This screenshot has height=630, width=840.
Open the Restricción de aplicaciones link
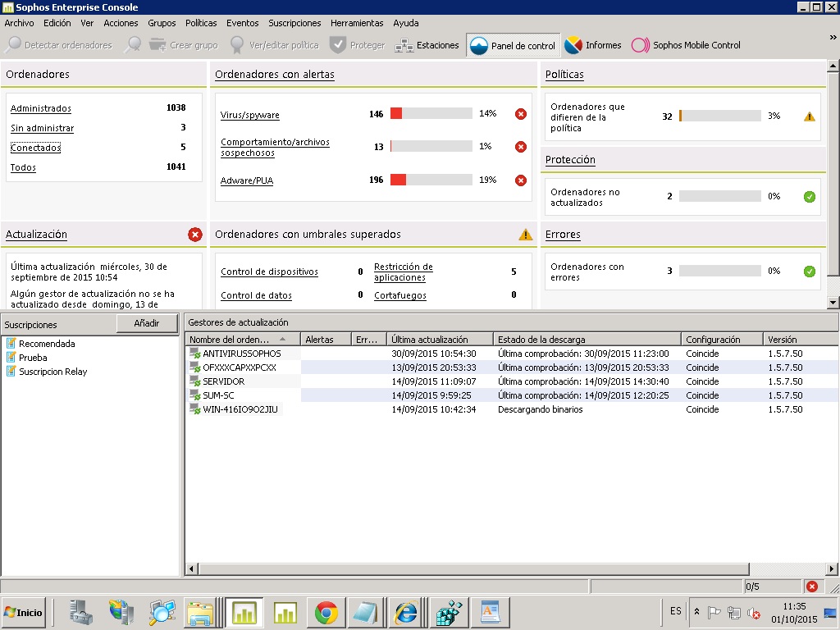tap(404, 272)
